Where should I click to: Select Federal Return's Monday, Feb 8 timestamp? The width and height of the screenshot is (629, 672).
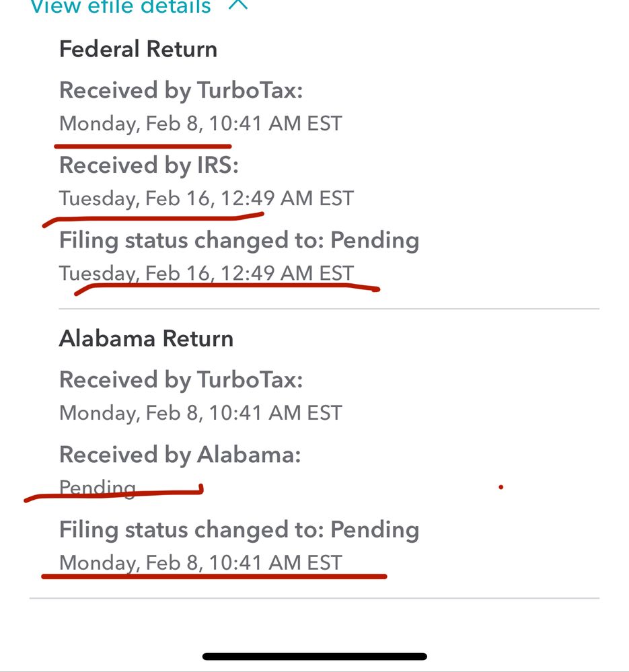point(200,124)
